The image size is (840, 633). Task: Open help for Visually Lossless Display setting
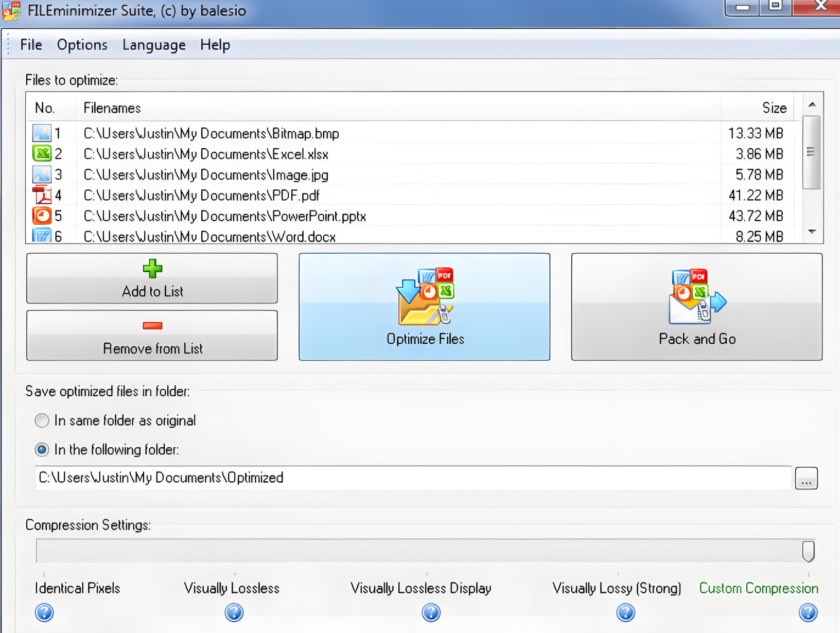coord(431,612)
